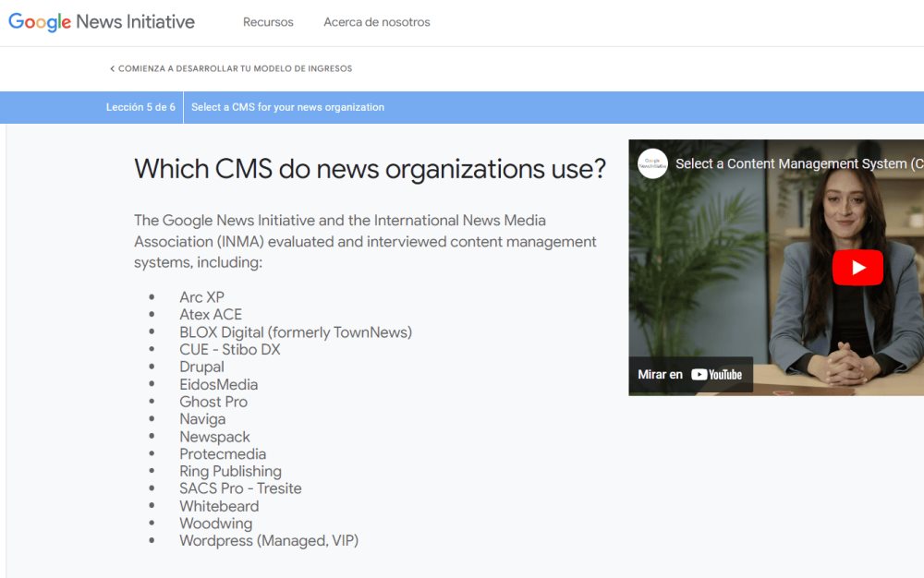Click the Which CMS do news organizations use heading
The image size is (924, 578).
coord(370,169)
